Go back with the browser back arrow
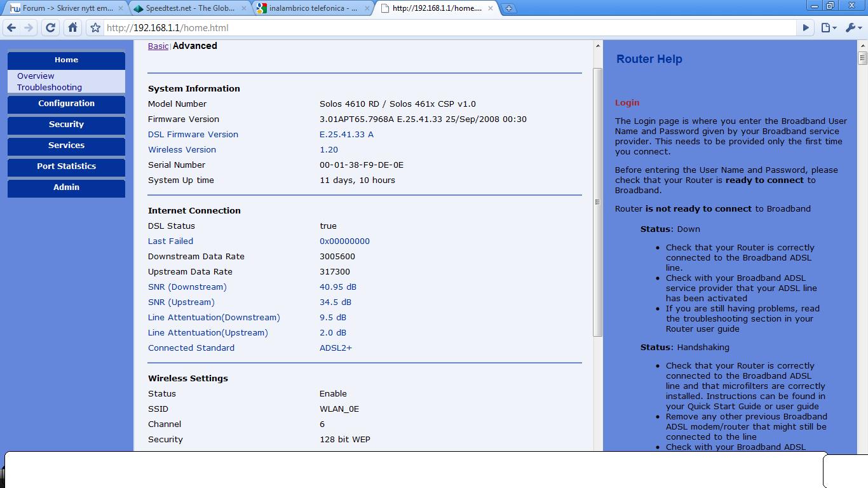 (11, 27)
